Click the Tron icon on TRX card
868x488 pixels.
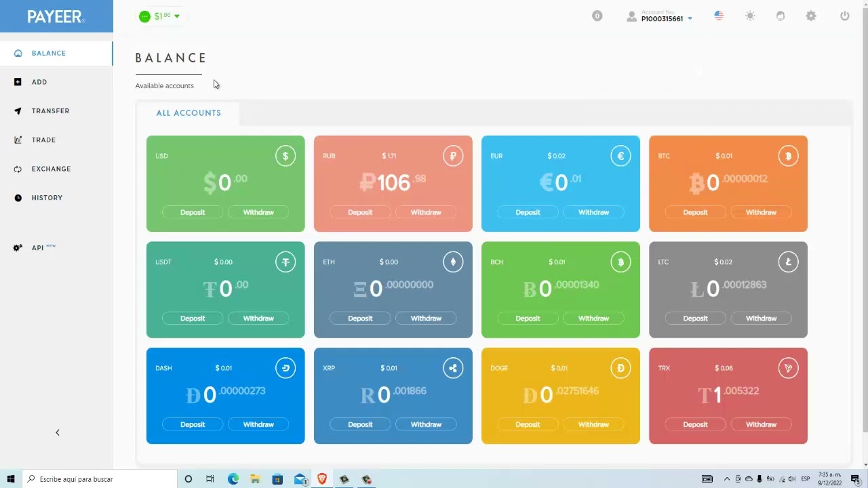[788, 368]
